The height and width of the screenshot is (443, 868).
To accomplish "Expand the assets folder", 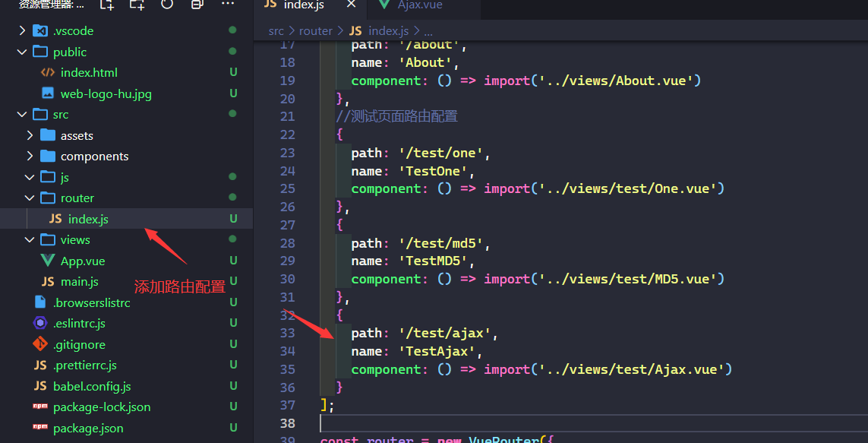I will coord(76,135).
